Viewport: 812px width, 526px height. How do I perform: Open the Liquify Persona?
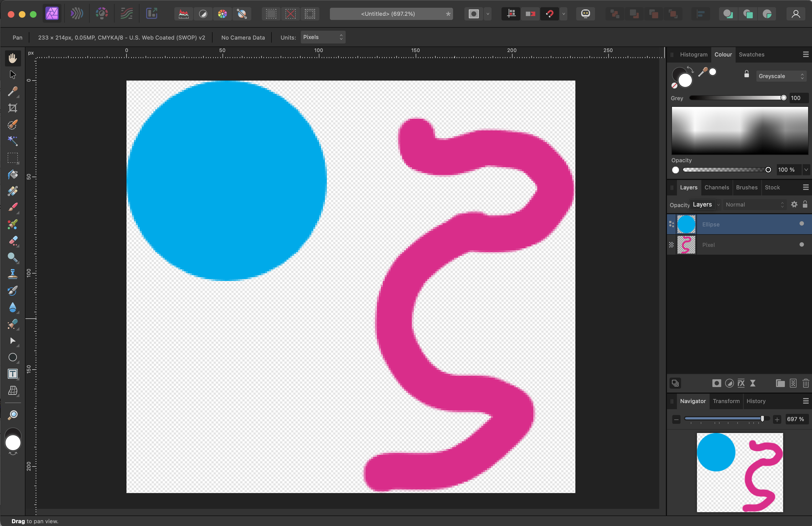pyautogui.click(x=77, y=14)
